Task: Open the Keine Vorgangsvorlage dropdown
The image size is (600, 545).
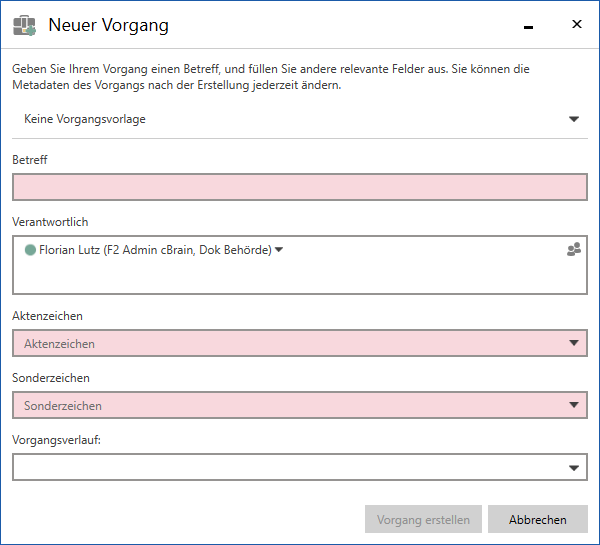Action: point(574,119)
